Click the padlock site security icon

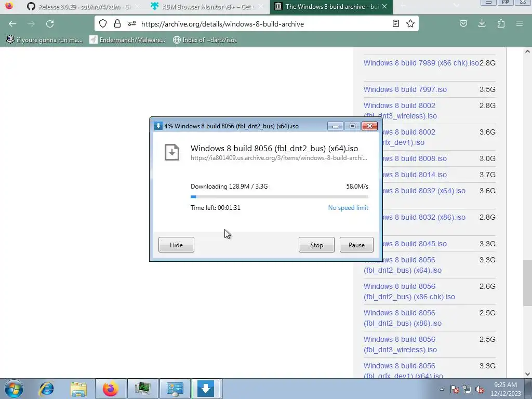tap(117, 23)
